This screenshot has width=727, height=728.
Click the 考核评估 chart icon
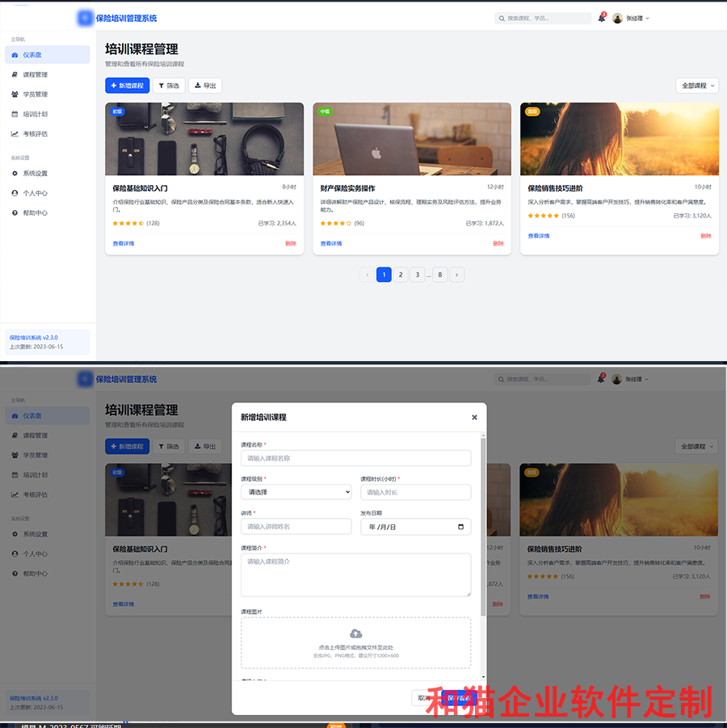(x=15, y=133)
